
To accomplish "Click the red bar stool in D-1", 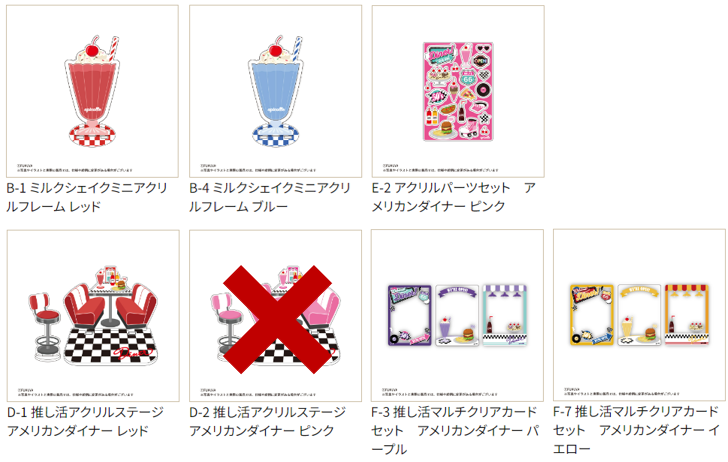I will [45, 327].
